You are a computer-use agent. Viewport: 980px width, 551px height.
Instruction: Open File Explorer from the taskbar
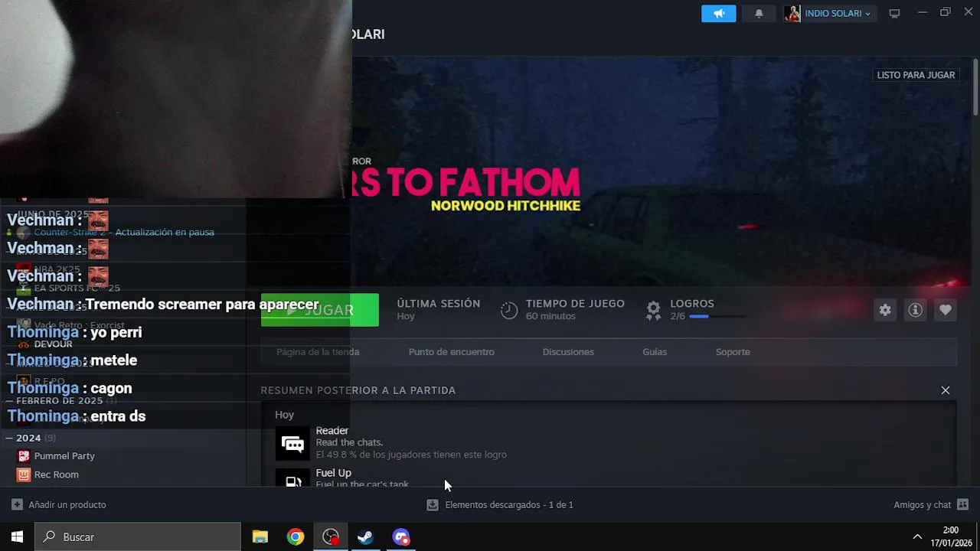260,537
